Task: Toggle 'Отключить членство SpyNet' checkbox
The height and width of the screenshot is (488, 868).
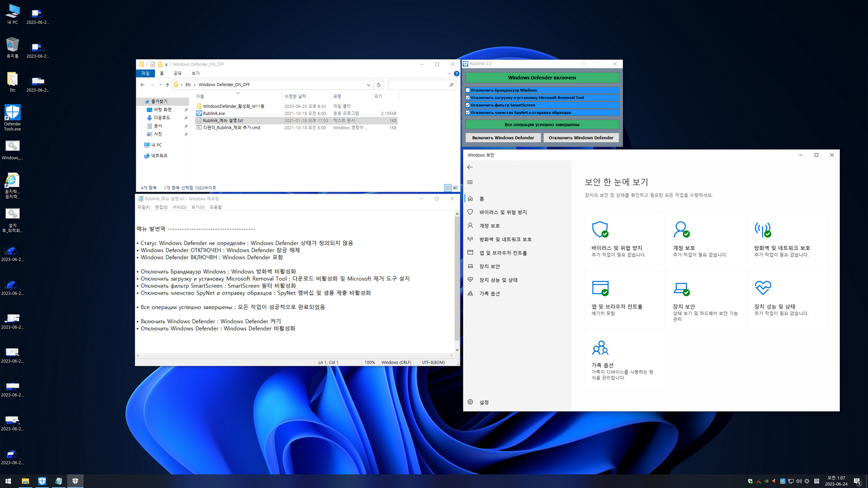Action: coord(468,113)
